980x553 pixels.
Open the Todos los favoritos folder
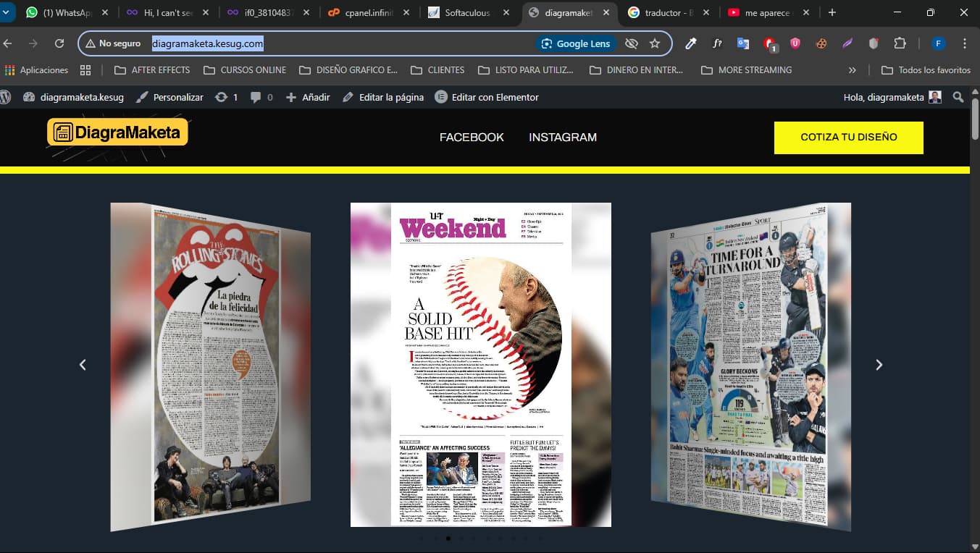click(926, 70)
